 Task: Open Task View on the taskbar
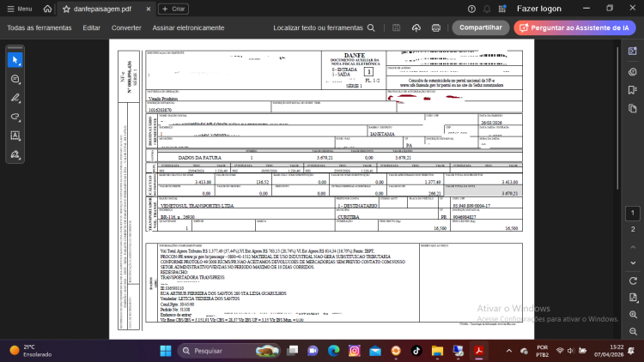[293, 351]
